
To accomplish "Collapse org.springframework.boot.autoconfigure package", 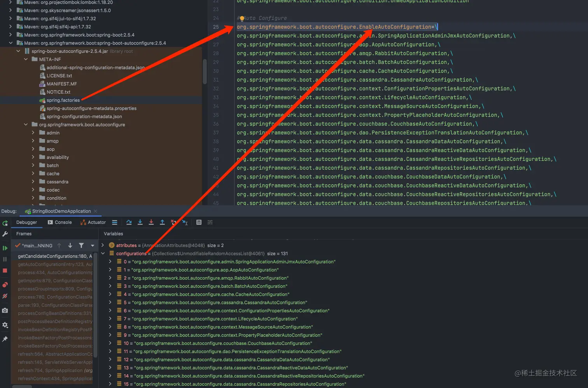I will pyautogui.click(x=26, y=125).
